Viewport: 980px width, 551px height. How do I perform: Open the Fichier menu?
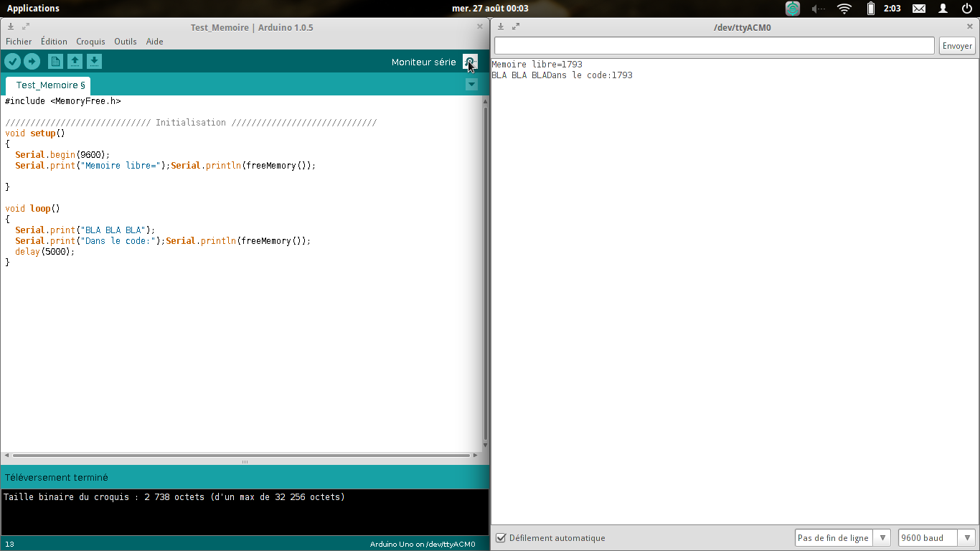(19, 42)
